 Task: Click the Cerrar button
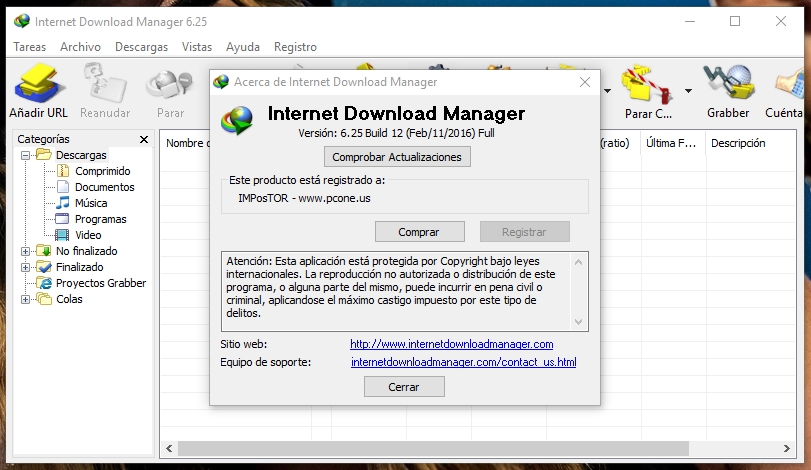(404, 387)
